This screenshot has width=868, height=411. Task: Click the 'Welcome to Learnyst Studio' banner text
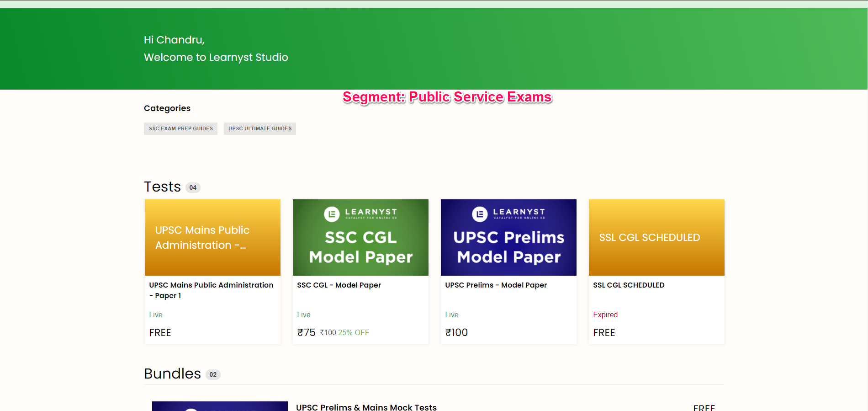216,57
